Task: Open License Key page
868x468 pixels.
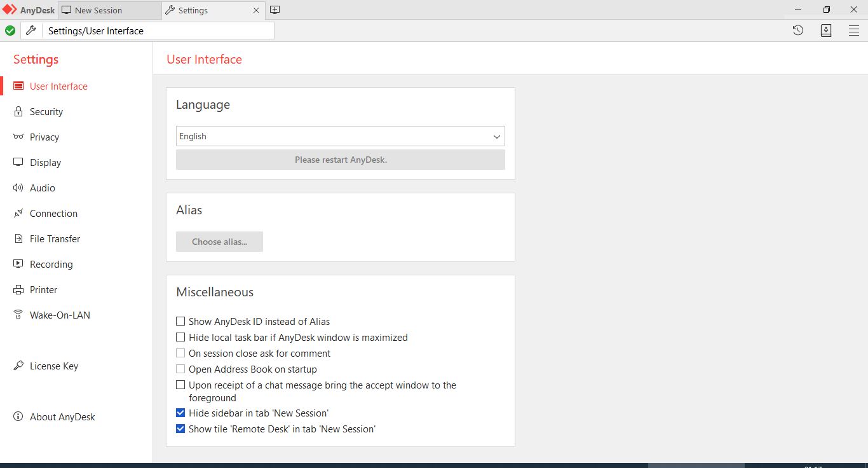Action: pos(54,366)
